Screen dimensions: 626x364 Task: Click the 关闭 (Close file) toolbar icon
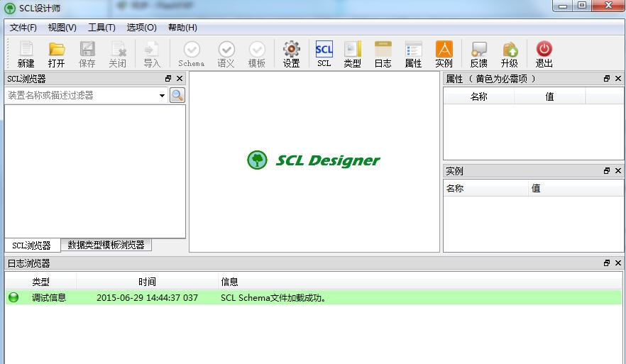[118, 54]
